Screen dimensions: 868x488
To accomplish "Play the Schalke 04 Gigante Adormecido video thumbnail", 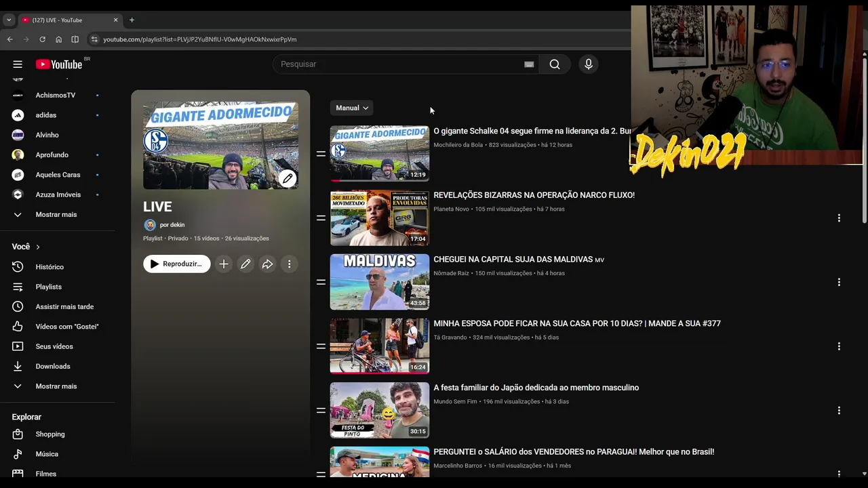I will (x=380, y=153).
